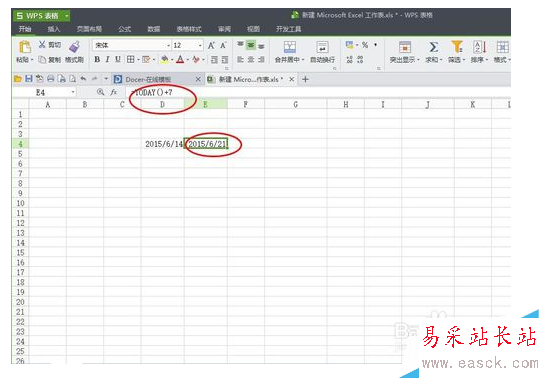Image resolution: width=539 pixels, height=378 pixels.
Task: Select column header G
Action: [295, 104]
